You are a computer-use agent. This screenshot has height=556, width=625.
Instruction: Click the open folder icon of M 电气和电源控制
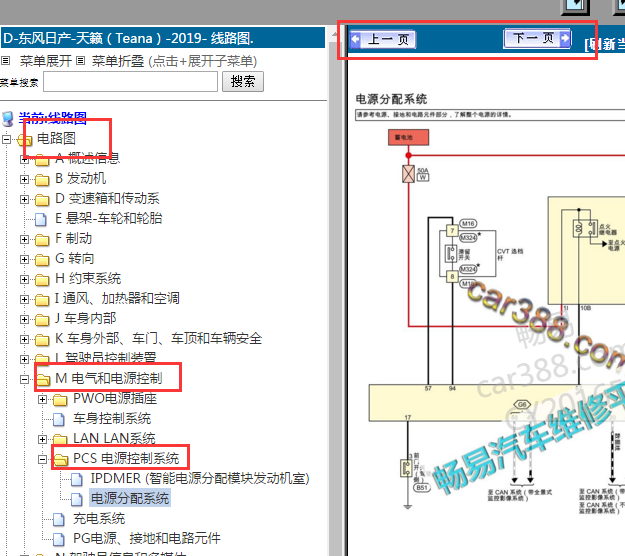43,380
